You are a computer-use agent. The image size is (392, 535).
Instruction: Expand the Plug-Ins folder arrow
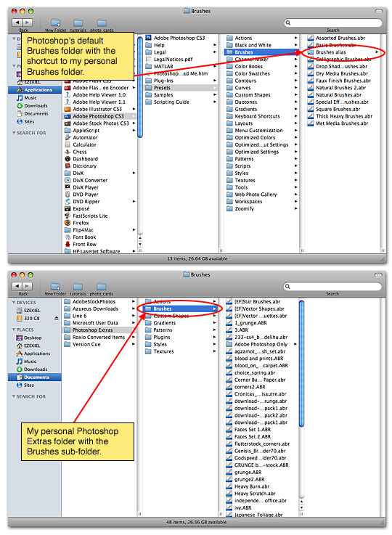215,81
